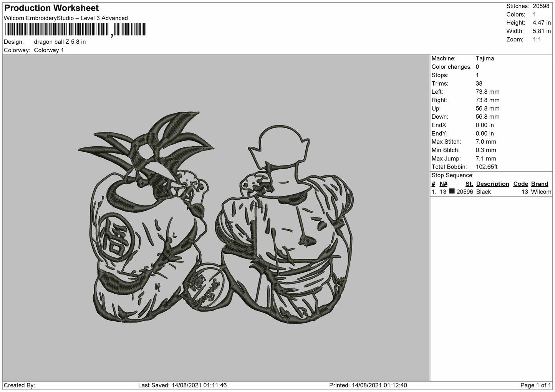Click the black color swatch in stop sequence
Image resolution: width=555 pixels, height=392 pixels.
pyautogui.click(x=452, y=192)
